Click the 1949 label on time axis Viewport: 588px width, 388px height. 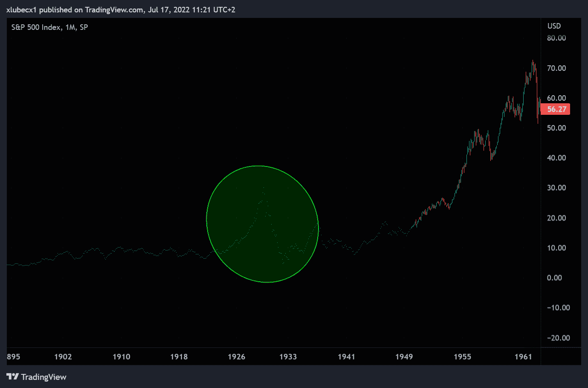tap(404, 357)
